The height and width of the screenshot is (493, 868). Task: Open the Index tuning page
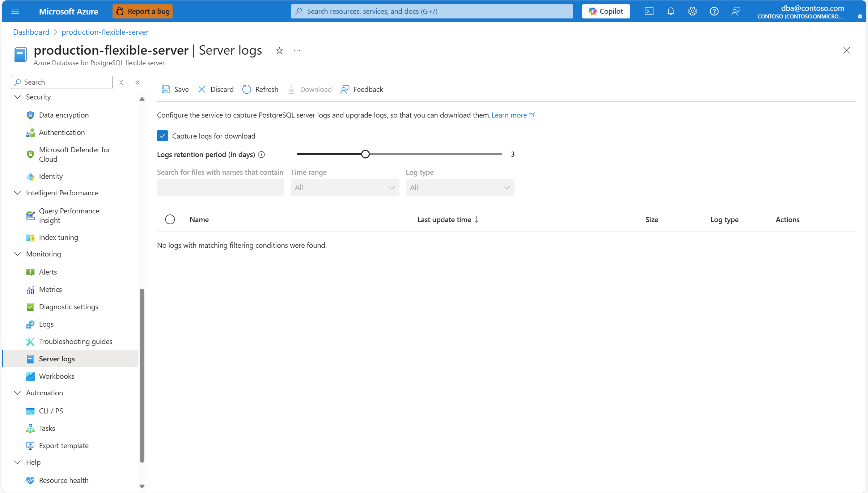tap(59, 237)
